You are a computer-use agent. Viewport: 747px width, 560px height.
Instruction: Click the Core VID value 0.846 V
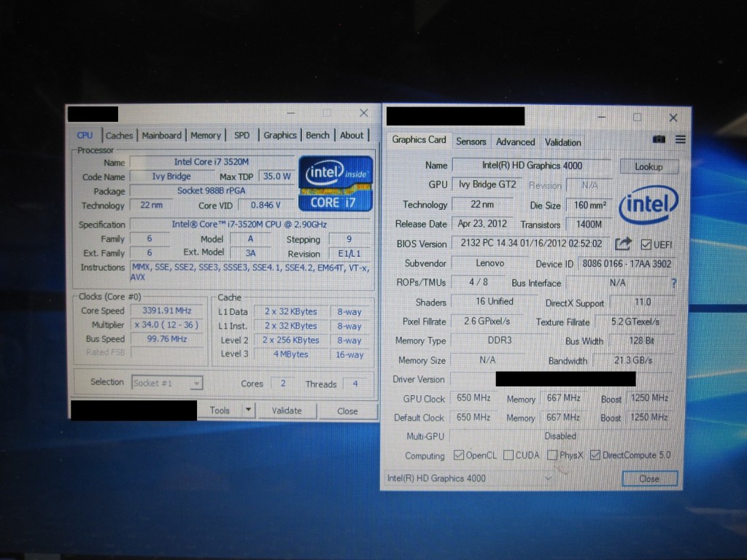(266, 205)
